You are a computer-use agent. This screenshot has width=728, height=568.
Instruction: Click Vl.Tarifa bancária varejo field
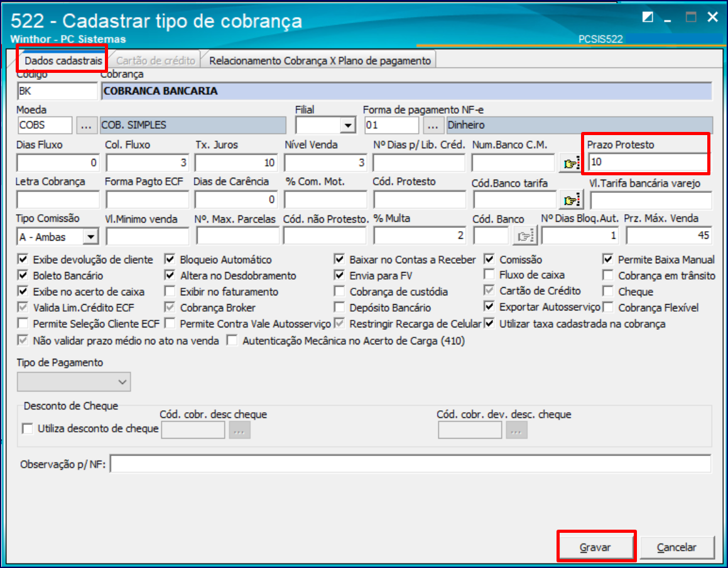click(x=651, y=200)
